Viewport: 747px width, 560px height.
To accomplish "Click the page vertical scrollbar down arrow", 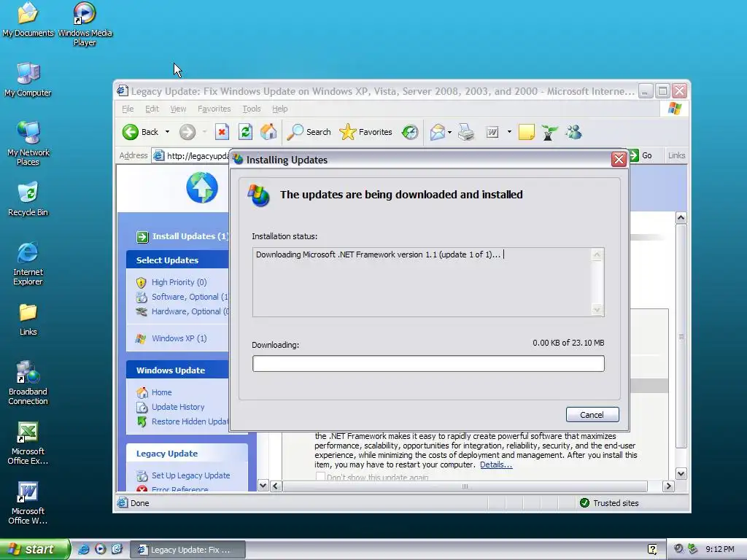I will click(681, 473).
